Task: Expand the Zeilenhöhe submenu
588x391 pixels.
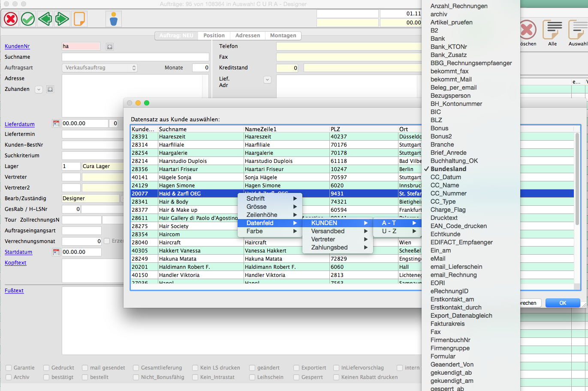Action: [x=270, y=215]
